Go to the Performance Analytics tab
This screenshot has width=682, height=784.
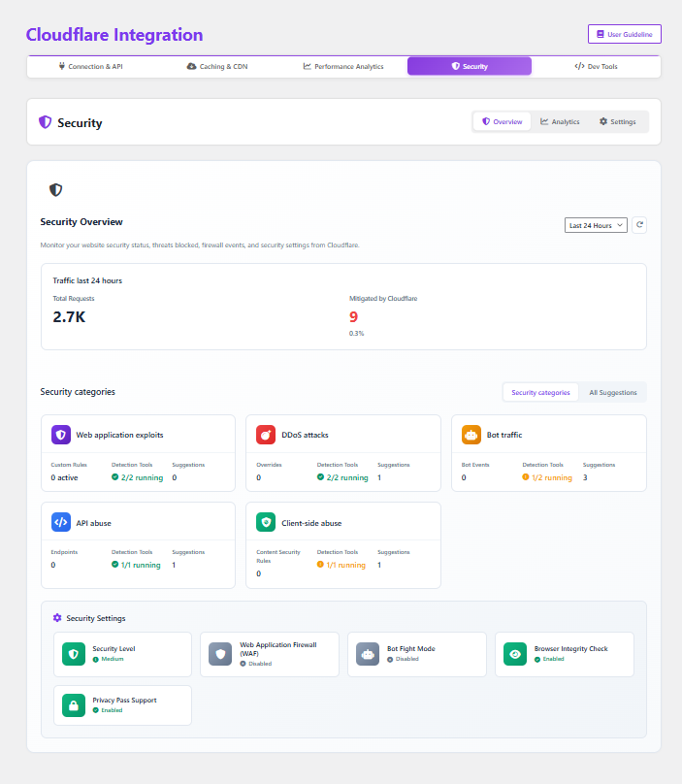tap(343, 66)
